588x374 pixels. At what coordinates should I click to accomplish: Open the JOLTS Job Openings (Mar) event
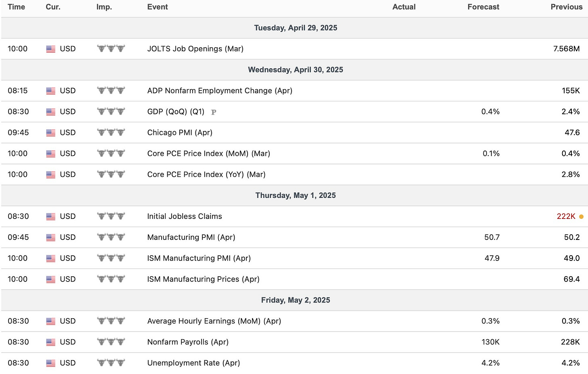[195, 49]
